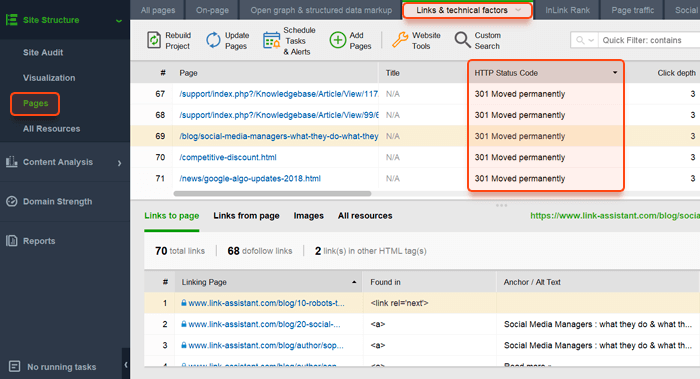The height and width of the screenshot is (379, 700).
Task: Select the Links from page tab
Action: pyautogui.click(x=246, y=216)
